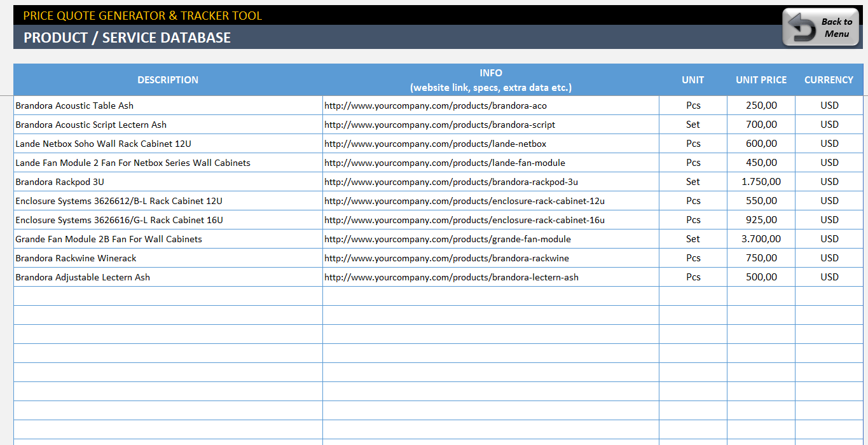Select the 925,00 unit price cell
The height and width of the screenshot is (445, 868).
pos(761,220)
